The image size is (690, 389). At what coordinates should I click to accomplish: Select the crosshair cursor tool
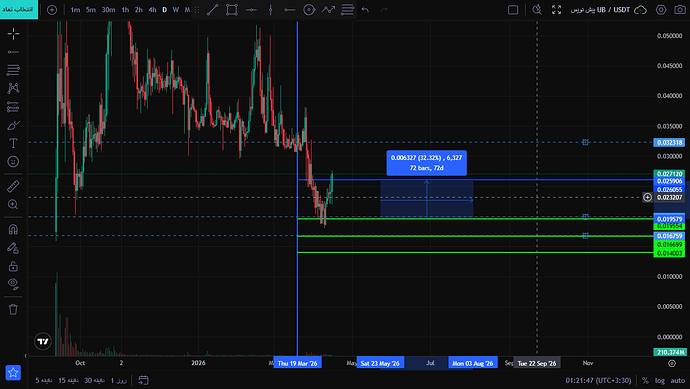coord(13,34)
